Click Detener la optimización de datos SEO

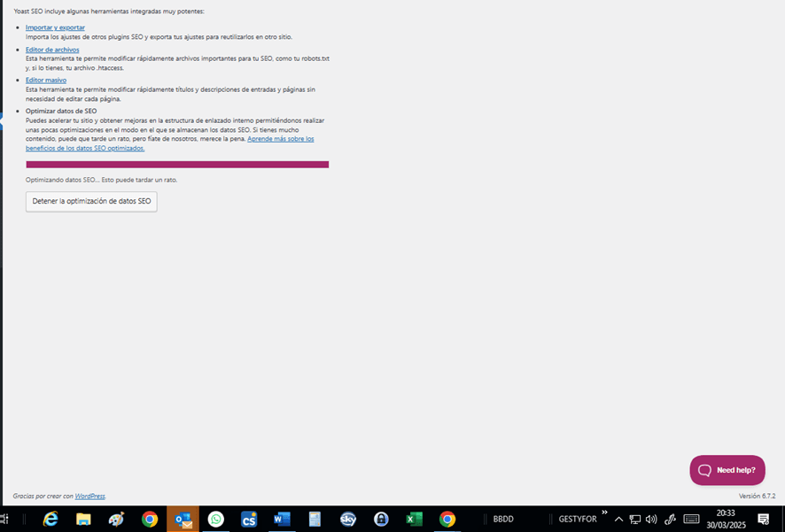pos(91,202)
